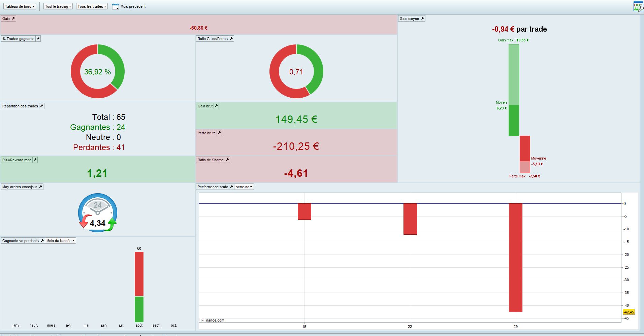Click the Ratio Gains/Pertes panel title
The image size is (644, 336).
pos(213,39)
